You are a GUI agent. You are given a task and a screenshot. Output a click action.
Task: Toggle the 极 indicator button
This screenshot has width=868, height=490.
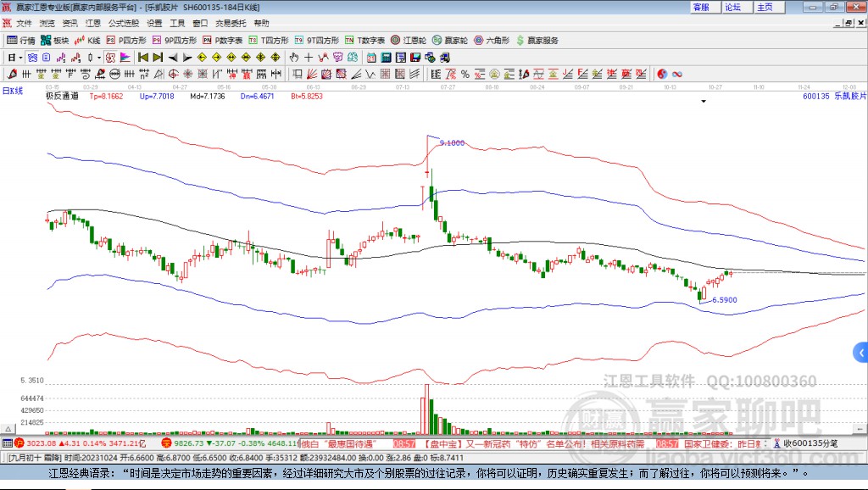pyautogui.click(x=110, y=58)
